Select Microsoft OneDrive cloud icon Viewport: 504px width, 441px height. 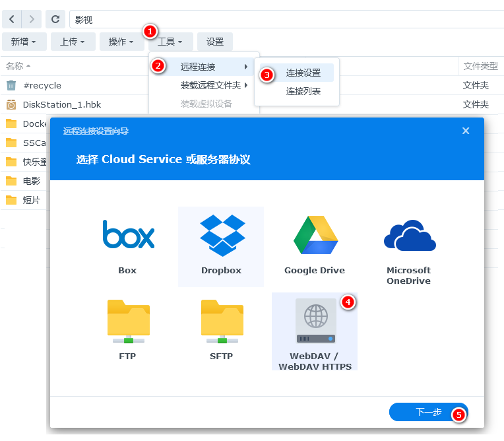click(x=410, y=235)
